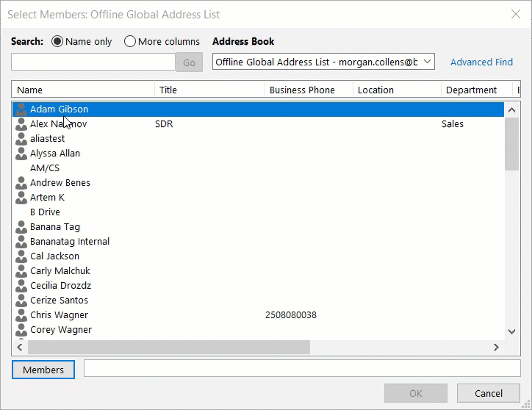Click the horizontal scrollbar thumb
The height and width of the screenshot is (410, 532).
coord(168,347)
